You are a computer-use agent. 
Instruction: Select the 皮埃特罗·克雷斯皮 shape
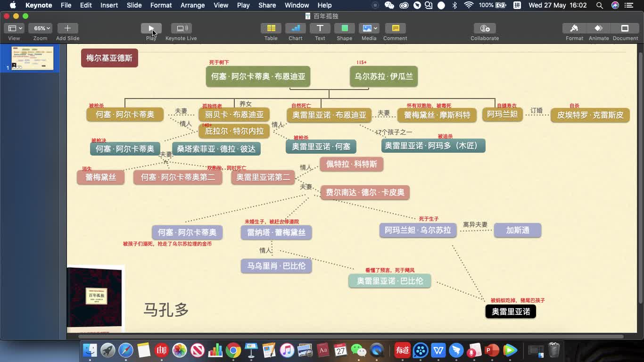pos(590,115)
